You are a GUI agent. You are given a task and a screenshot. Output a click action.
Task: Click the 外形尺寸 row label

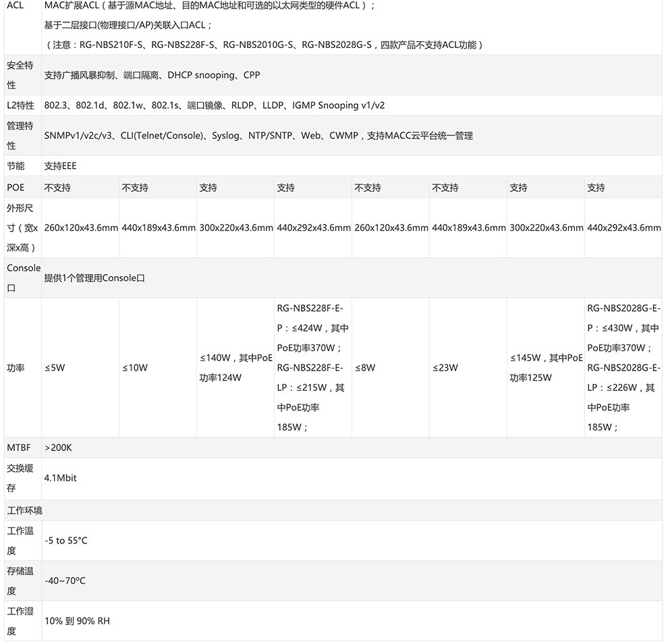coord(22,227)
